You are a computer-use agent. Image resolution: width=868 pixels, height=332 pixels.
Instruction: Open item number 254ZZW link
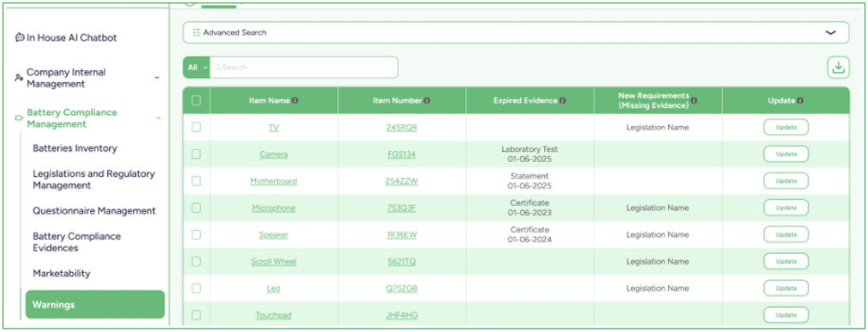[x=401, y=181]
